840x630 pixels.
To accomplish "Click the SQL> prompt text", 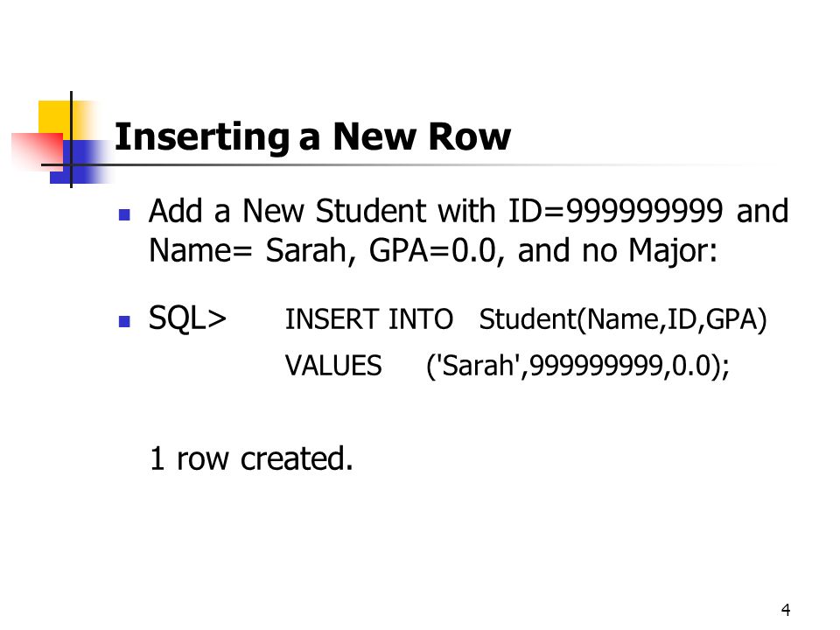I will tap(187, 318).
